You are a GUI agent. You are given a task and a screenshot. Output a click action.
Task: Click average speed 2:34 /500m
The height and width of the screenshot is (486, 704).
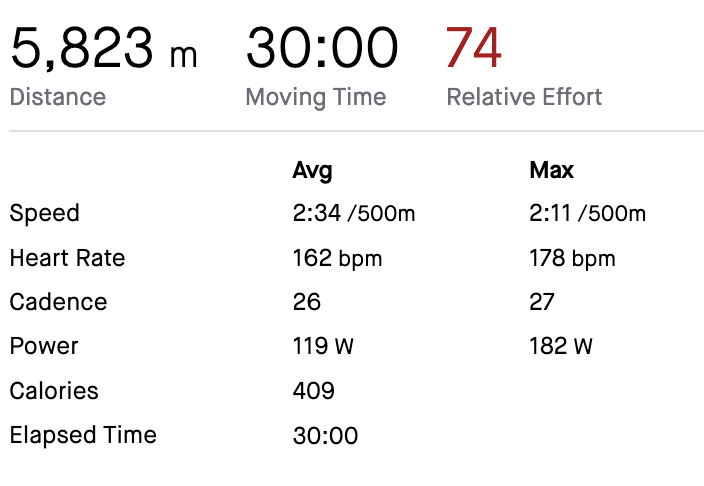click(x=354, y=213)
